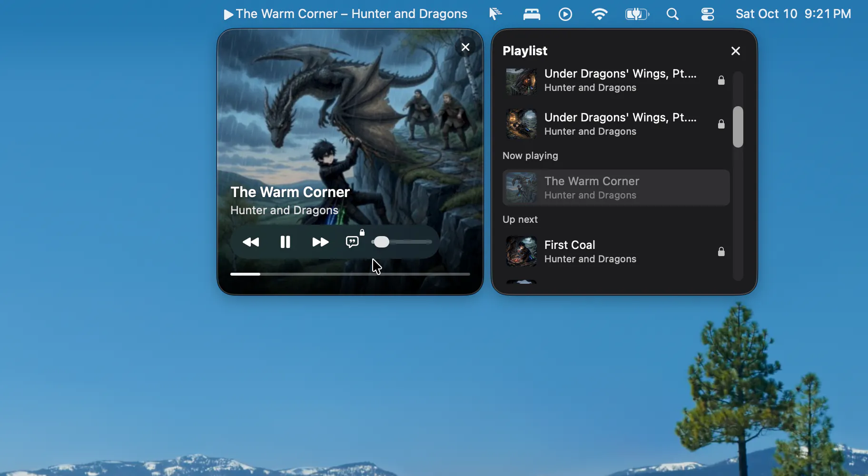This screenshot has height=476, width=868.
Task: Open the Wi-Fi menu
Action: click(x=600, y=14)
